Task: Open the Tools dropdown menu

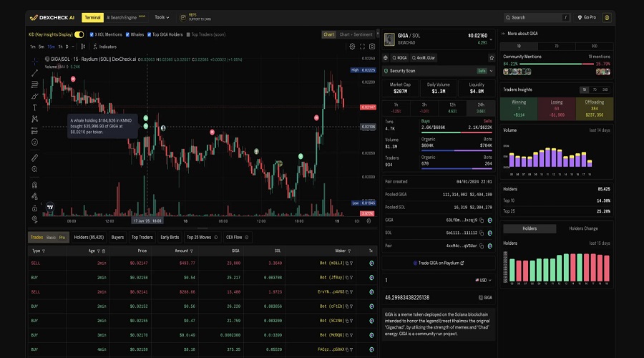Action: [162, 17]
